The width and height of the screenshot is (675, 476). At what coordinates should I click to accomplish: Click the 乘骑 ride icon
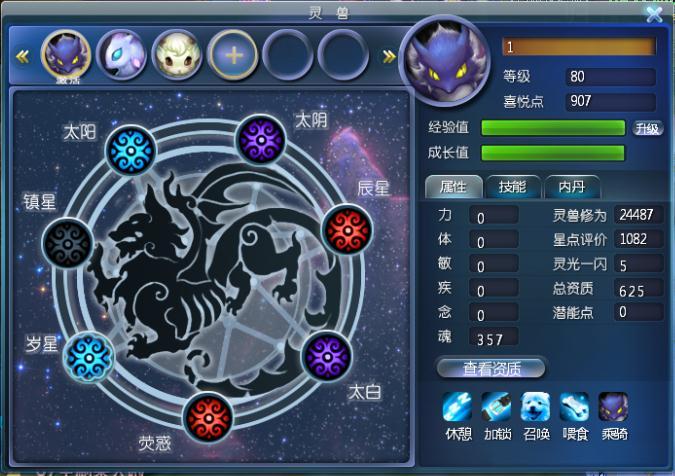coord(613,407)
